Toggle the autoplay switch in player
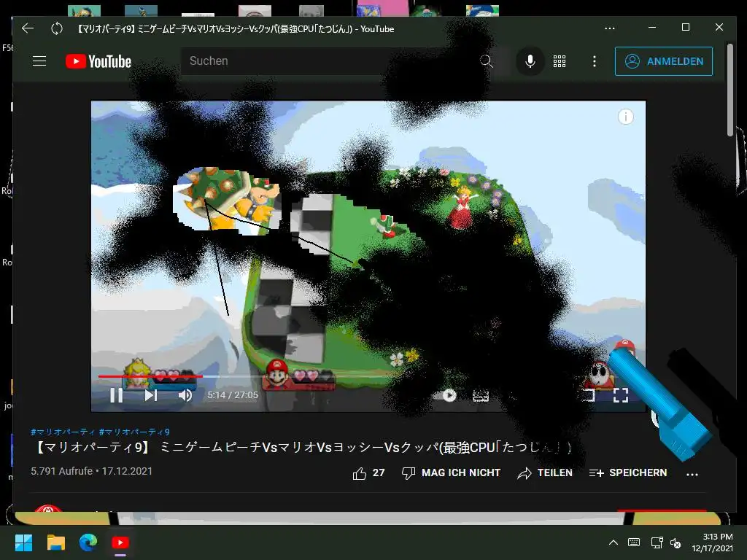 pos(446,395)
